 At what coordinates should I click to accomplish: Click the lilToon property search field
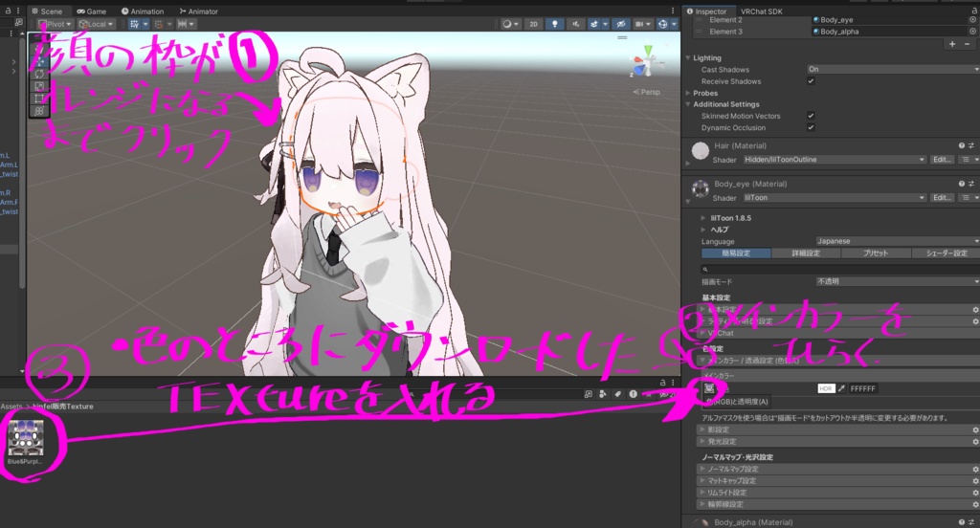tap(839, 270)
